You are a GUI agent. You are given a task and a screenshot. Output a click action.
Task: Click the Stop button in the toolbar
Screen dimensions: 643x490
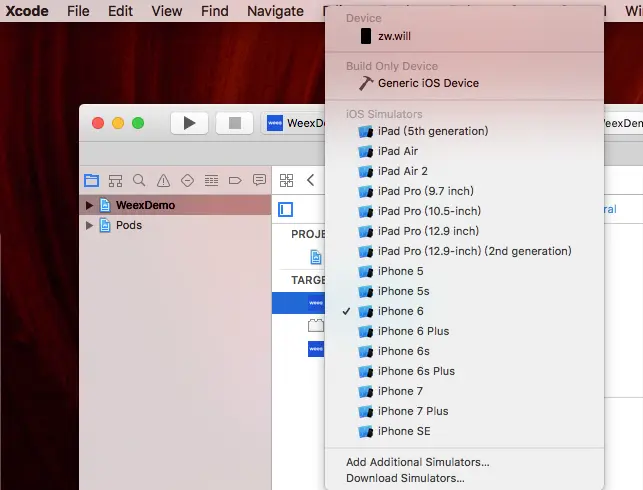235,123
